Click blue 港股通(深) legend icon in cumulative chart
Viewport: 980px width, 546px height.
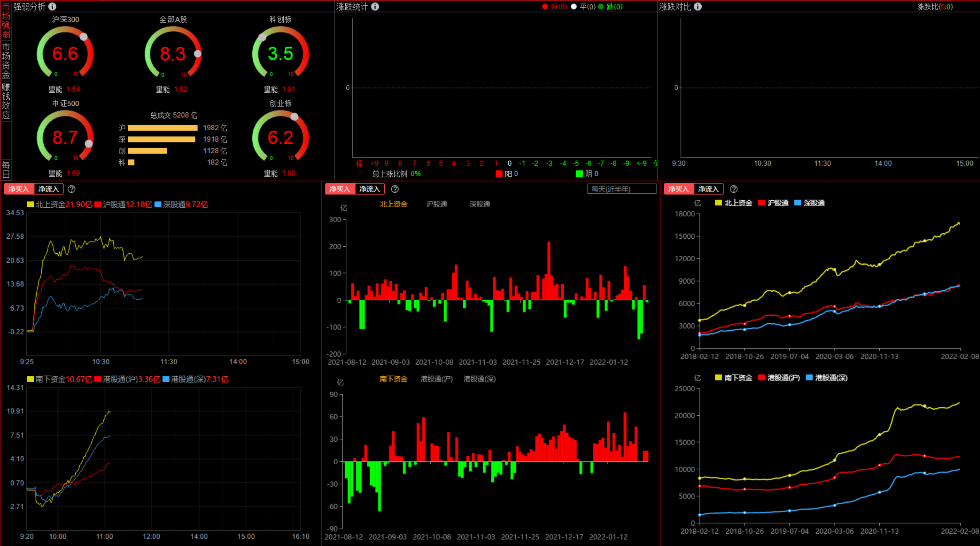[809, 378]
